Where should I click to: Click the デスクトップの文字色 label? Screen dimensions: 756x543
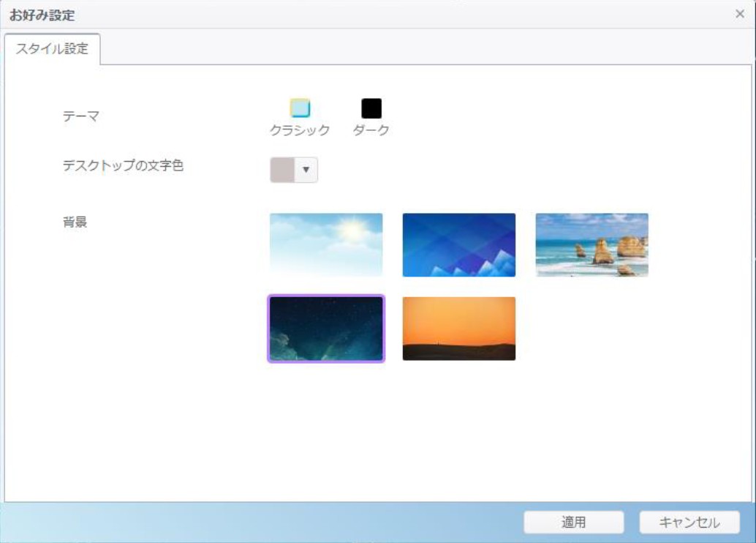(123, 165)
